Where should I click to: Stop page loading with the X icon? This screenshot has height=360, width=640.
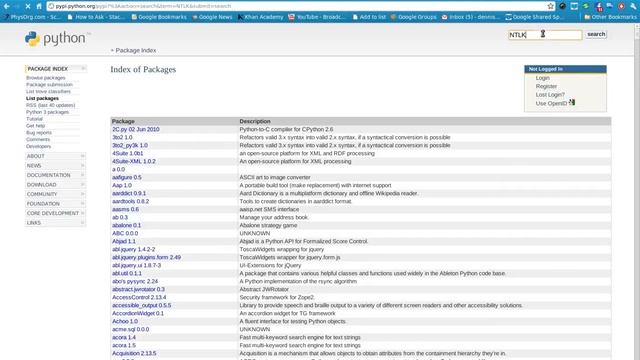pyautogui.click(x=28, y=6)
